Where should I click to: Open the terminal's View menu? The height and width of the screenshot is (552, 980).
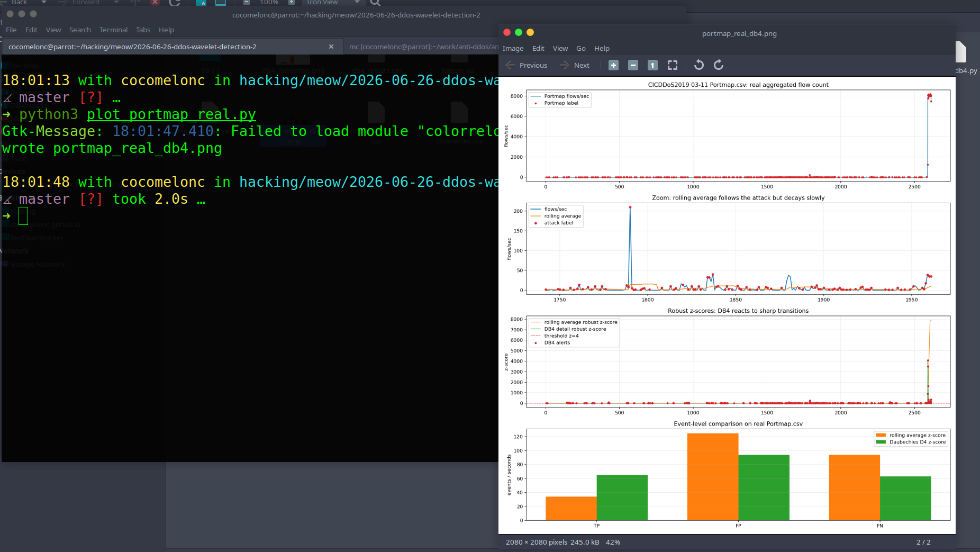53,30
